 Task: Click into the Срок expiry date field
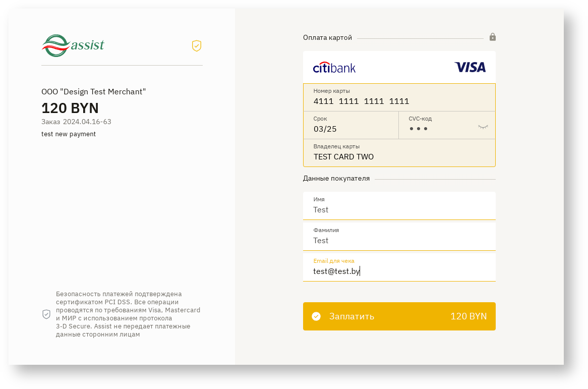(350, 129)
